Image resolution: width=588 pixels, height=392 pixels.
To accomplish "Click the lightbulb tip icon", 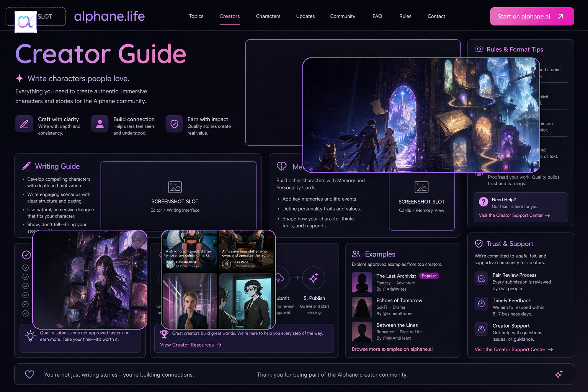I will tap(30, 336).
